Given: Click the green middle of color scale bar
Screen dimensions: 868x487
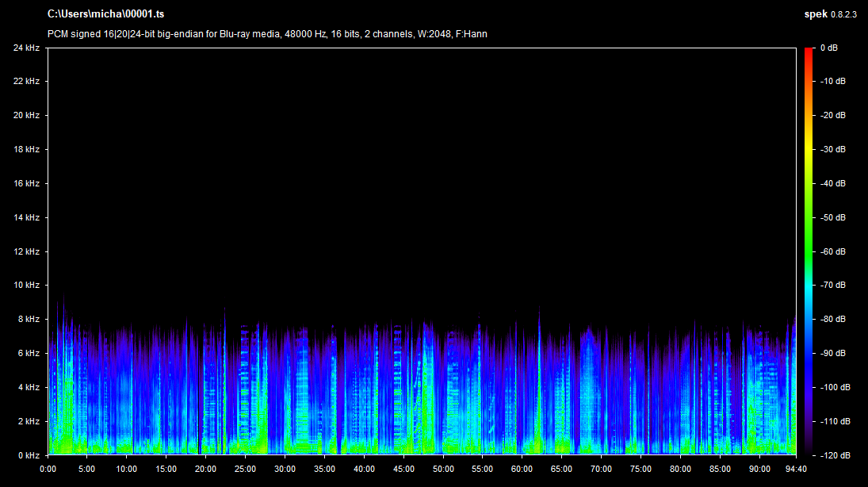Looking at the screenshot, I should [x=809, y=238].
